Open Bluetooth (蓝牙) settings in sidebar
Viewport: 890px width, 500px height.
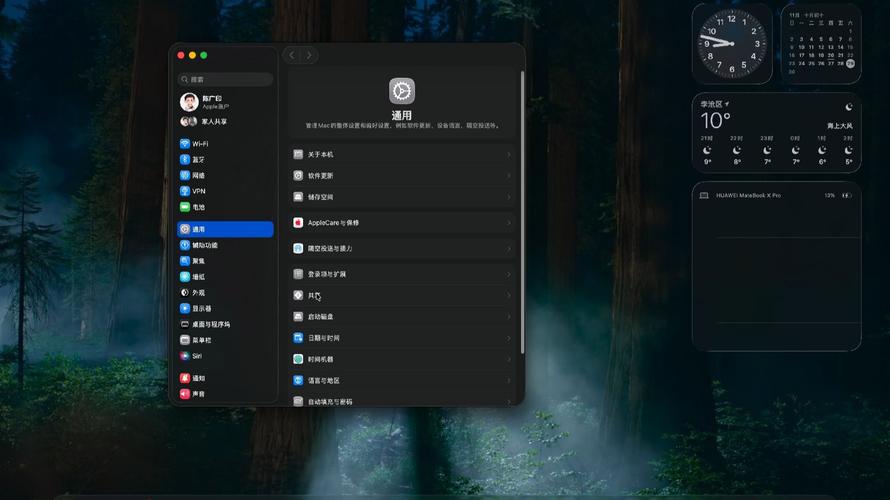[225, 159]
